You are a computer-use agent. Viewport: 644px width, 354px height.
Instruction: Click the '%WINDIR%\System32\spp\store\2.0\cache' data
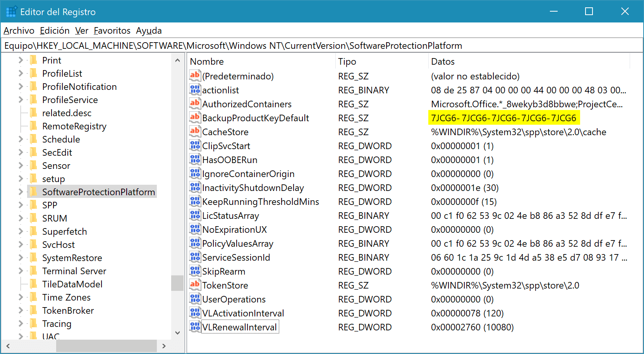[x=519, y=132]
